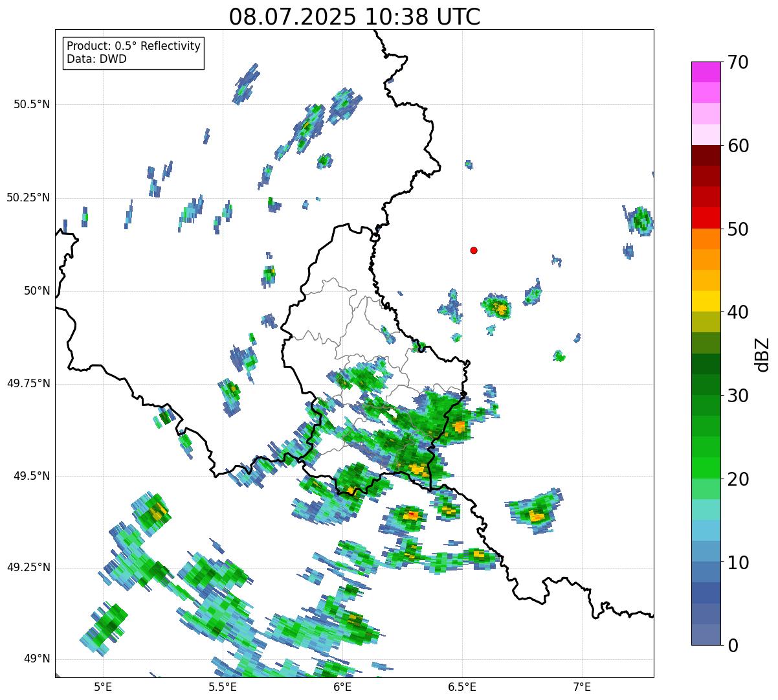Click the 'dBZ' colorbar axis label
The width and height of the screenshot is (778, 700).
[762, 354]
